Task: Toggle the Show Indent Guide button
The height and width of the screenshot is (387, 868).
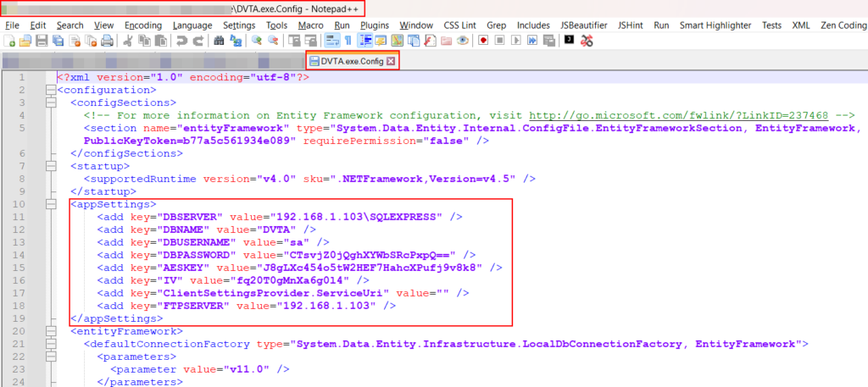Action: point(366,41)
